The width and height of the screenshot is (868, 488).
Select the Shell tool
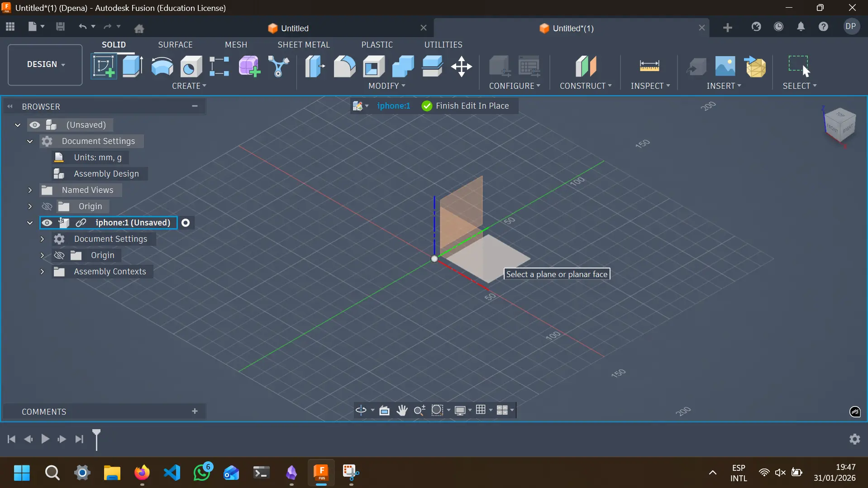[x=374, y=67]
